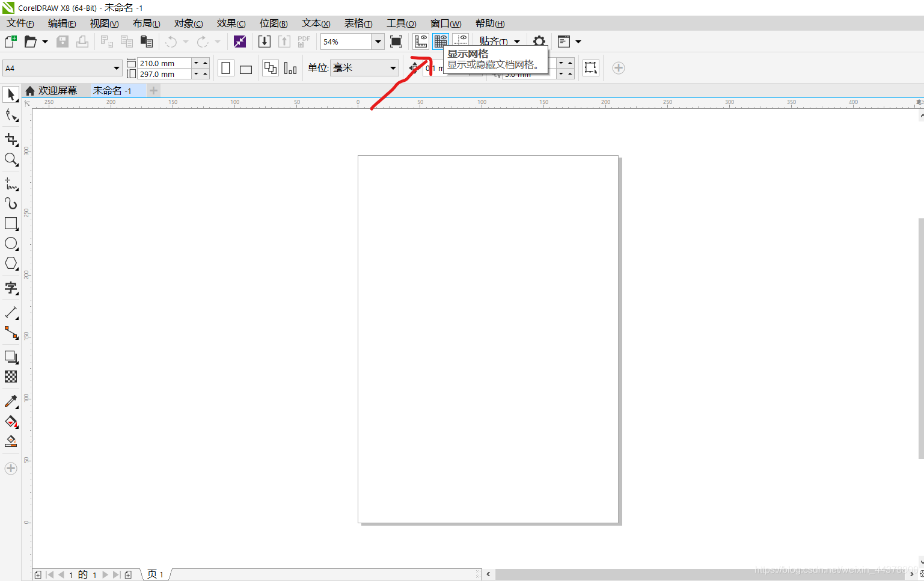The width and height of the screenshot is (924, 581).
Task: Expand the 贴齐 snap-to dropdown
Action: tap(517, 41)
